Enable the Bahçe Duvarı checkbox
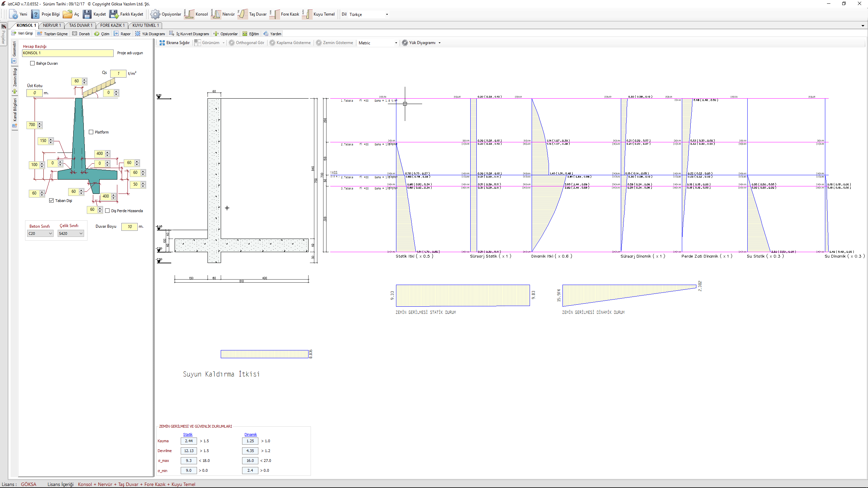This screenshot has width=868, height=488. click(x=33, y=63)
